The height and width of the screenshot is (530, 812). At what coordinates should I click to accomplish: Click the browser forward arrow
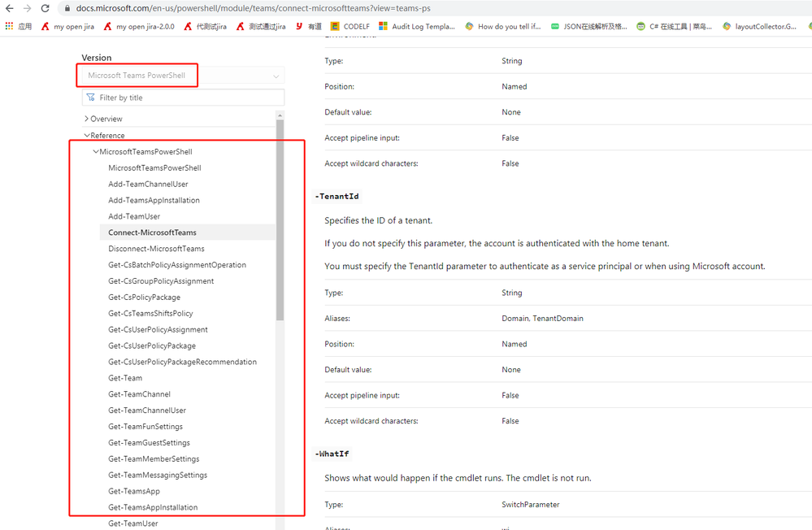[x=27, y=8]
